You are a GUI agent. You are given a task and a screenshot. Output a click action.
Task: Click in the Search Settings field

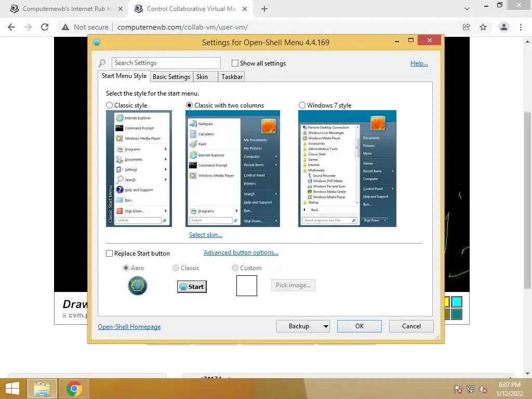(166, 63)
